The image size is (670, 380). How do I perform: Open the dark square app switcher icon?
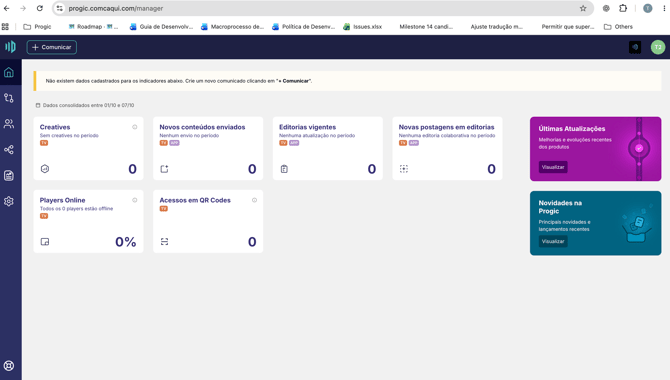click(635, 47)
